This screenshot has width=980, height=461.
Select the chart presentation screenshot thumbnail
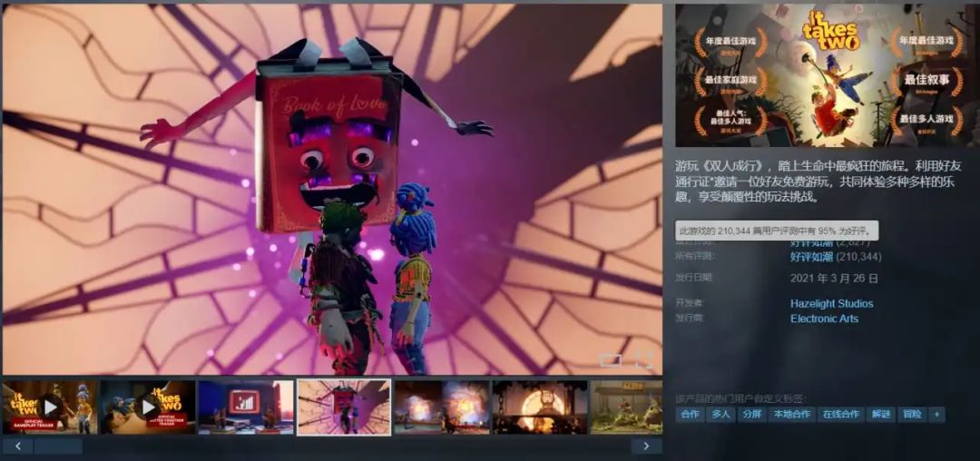246,407
